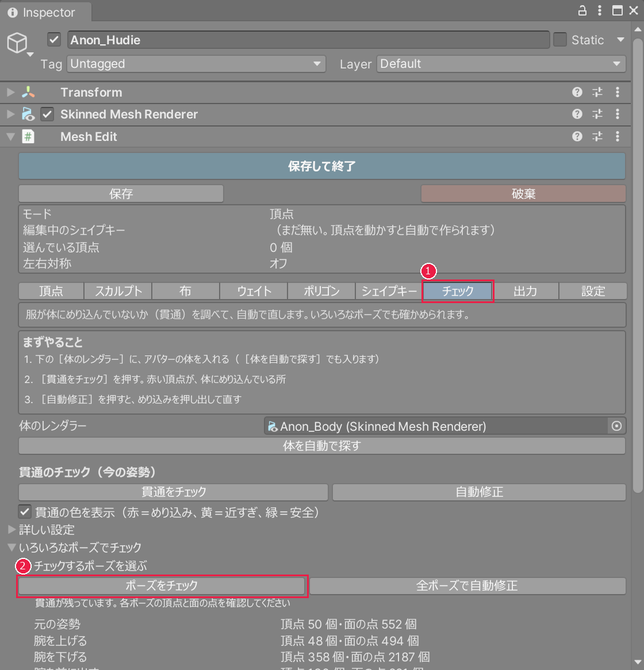Click チェックするポーズを選ぶ label
The width and height of the screenshot is (644, 670).
90,566
